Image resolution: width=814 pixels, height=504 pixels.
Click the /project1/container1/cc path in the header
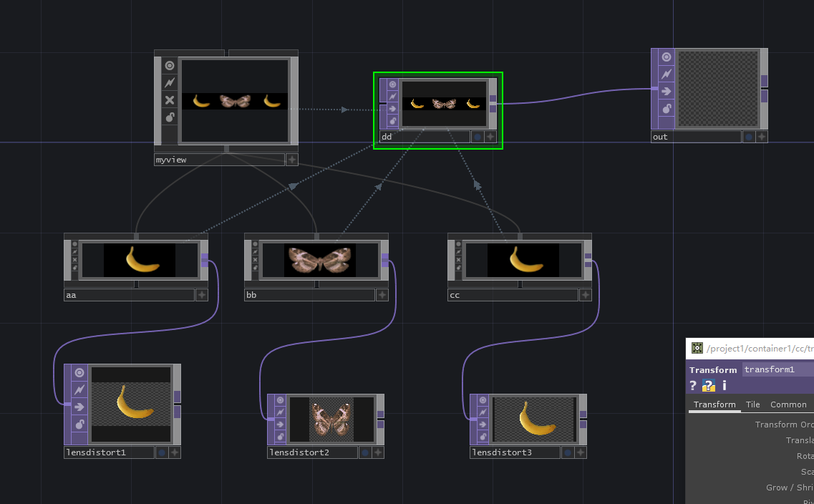(x=753, y=348)
